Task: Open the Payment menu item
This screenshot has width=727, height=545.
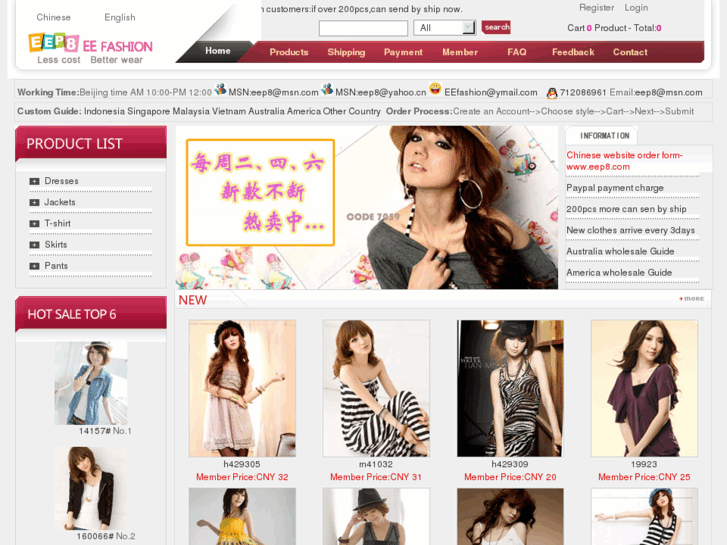Action: [x=403, y=52]
